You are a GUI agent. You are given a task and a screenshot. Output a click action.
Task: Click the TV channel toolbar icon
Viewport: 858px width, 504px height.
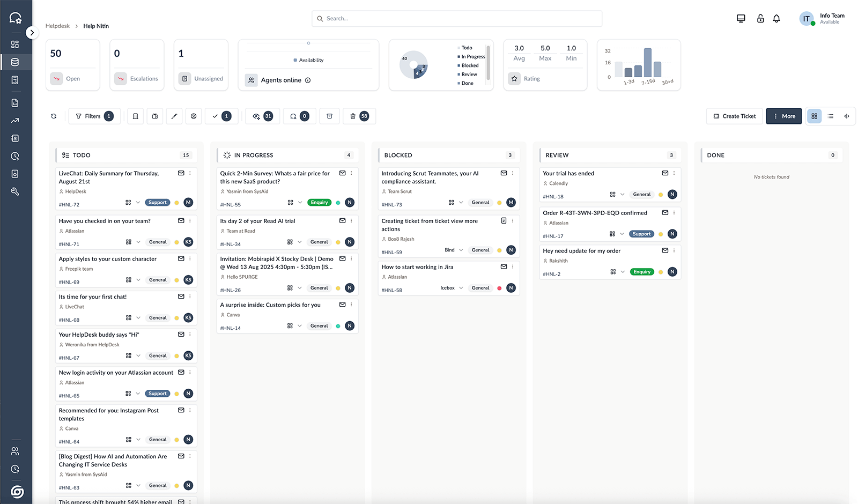(x=155, y=116)
